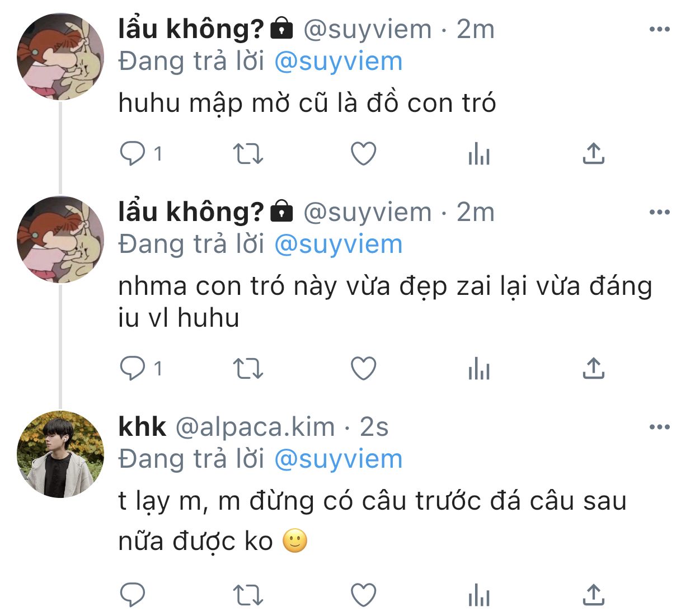Retweet the 'huhu mập mờ cũ' tweet

point(248,153)
